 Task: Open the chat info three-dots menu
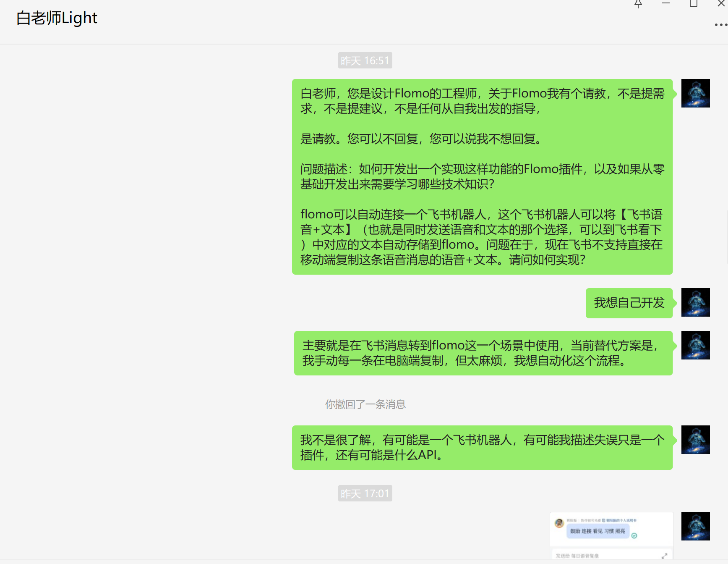point(721,25)
